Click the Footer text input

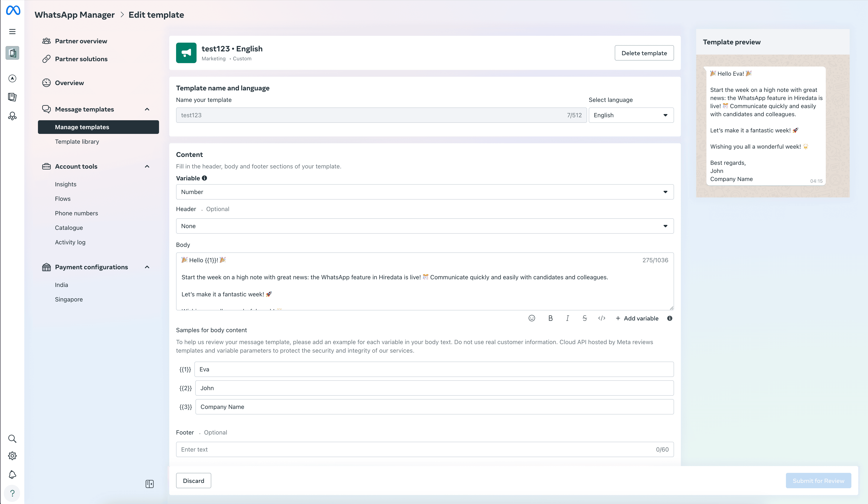point(425,450)
